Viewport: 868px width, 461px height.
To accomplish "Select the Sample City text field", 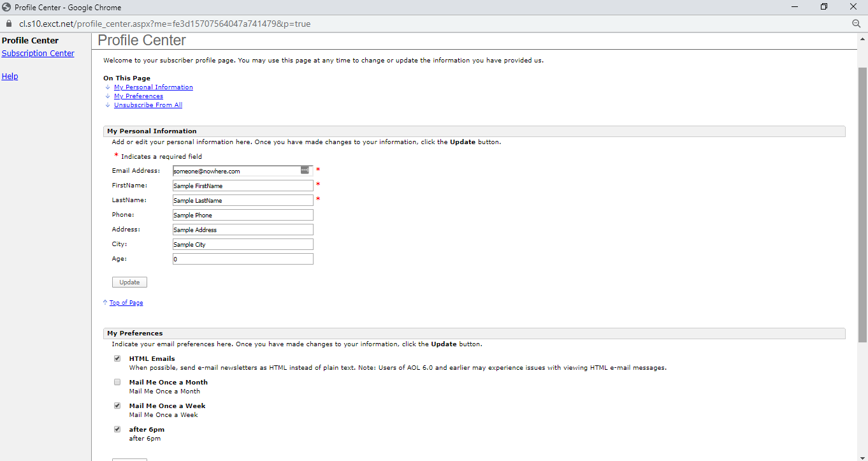I will pyautogui.click(x=242, y=244).
